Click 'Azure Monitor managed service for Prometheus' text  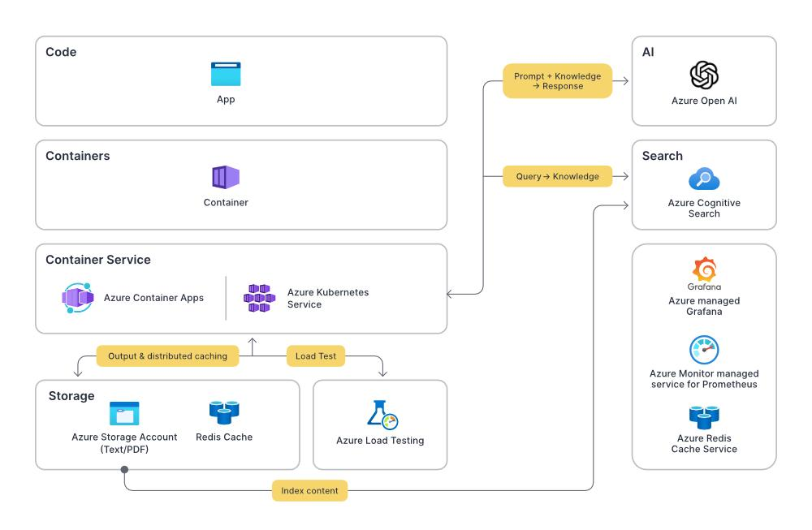(704, 379)
